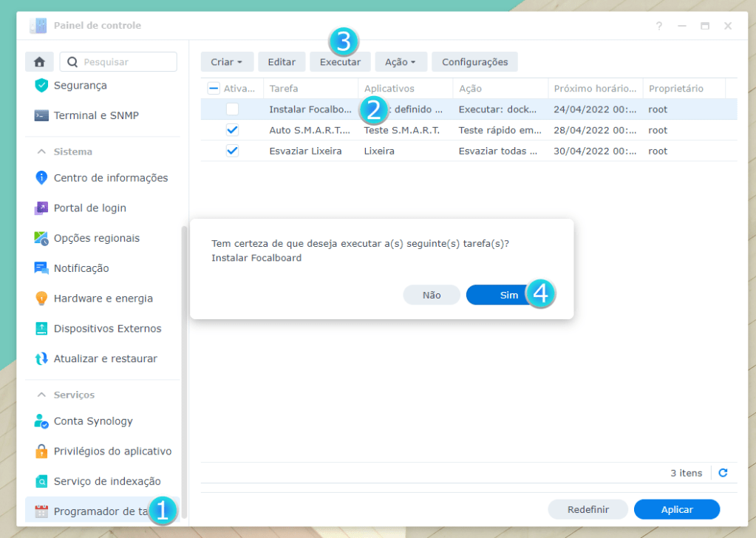Click Não to cancel execution
The height and width of the screenshot is (538, 756).
coord(432,295)
